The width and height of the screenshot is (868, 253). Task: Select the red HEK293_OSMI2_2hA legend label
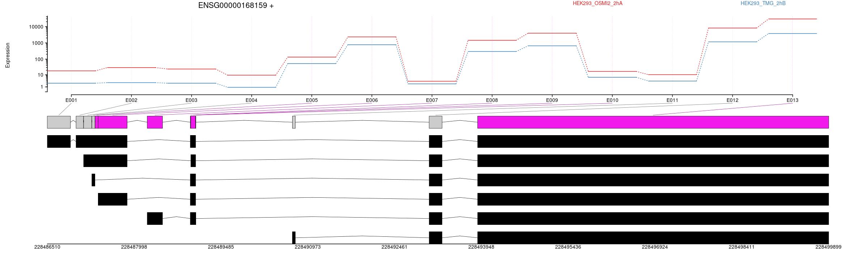(597, 3)
